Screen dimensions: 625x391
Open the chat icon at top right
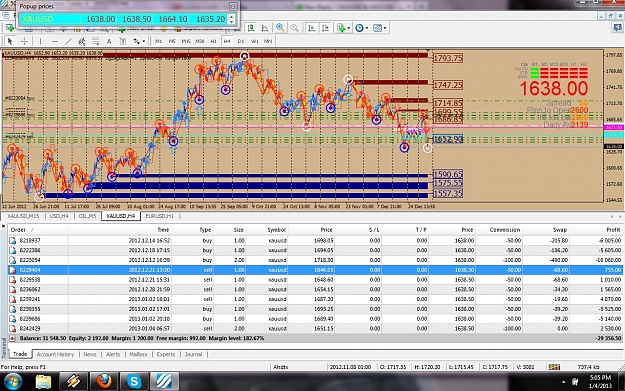(x=617, y=28)
